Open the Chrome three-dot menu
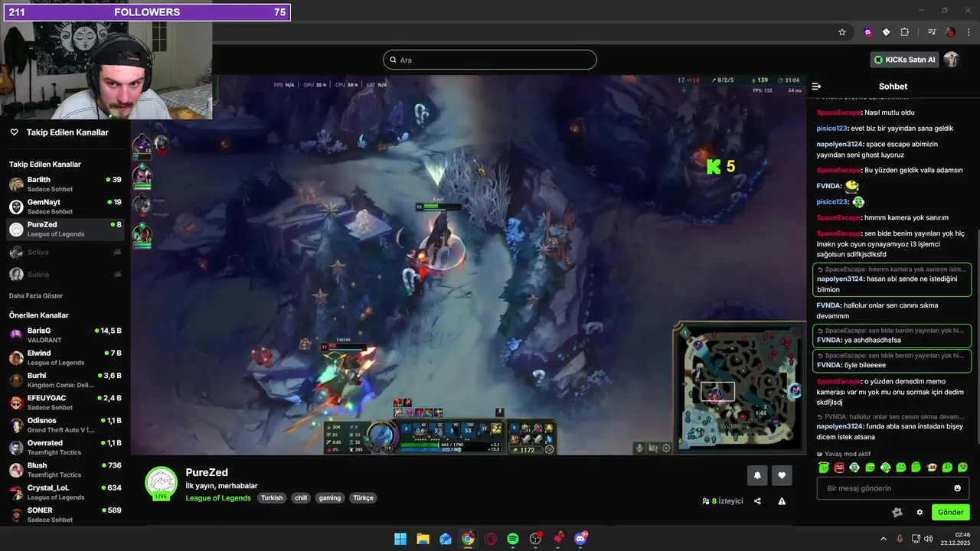 tap(969, 32)
